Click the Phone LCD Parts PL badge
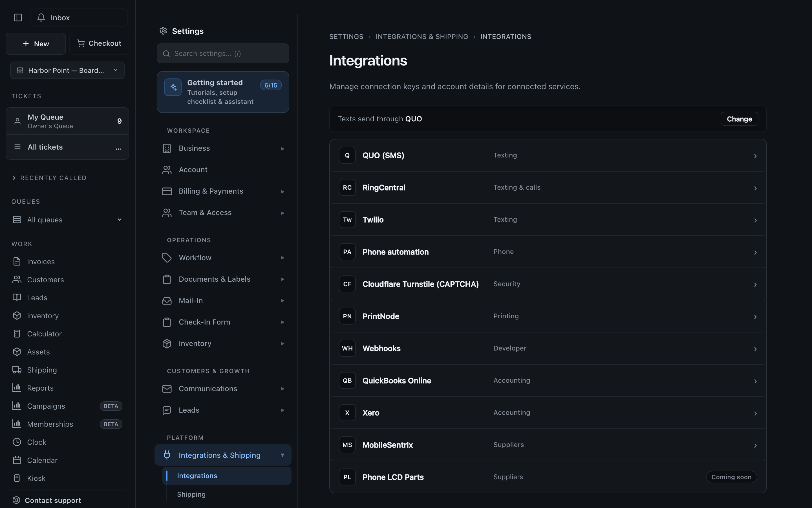The width and height of the screenshot is (812, 508). point(347,477)
